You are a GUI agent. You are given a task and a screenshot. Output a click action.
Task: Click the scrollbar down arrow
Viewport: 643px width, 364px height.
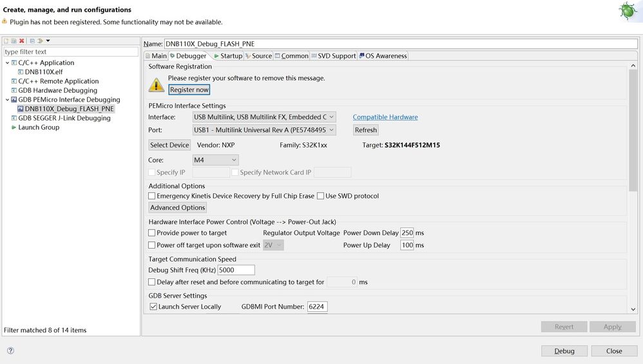click(633, 309)
